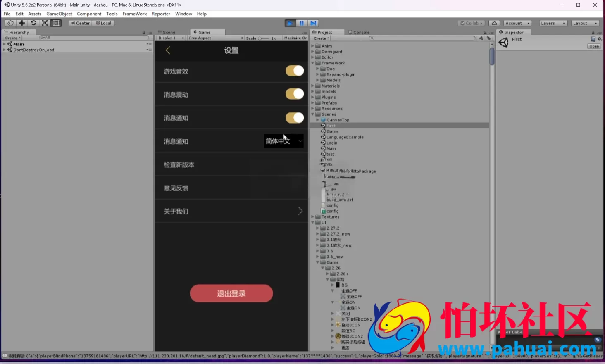605x364 pixels.
Task: Collapse the FrameWork folder in Project
Action: 313,63
